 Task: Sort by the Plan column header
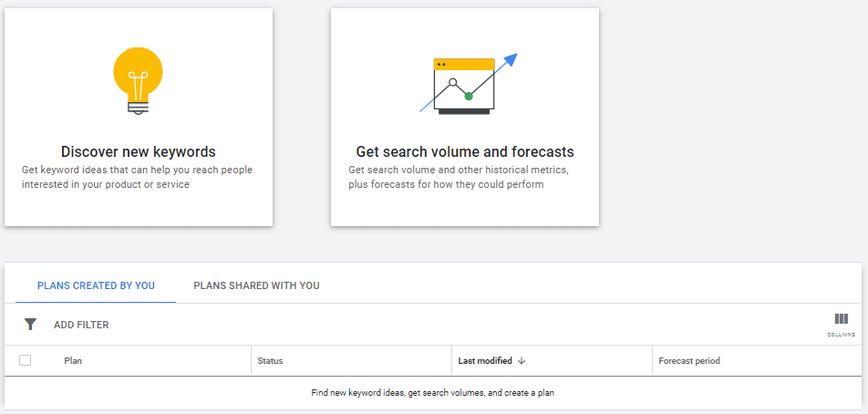pyautogui.click(x=73, y=361)
